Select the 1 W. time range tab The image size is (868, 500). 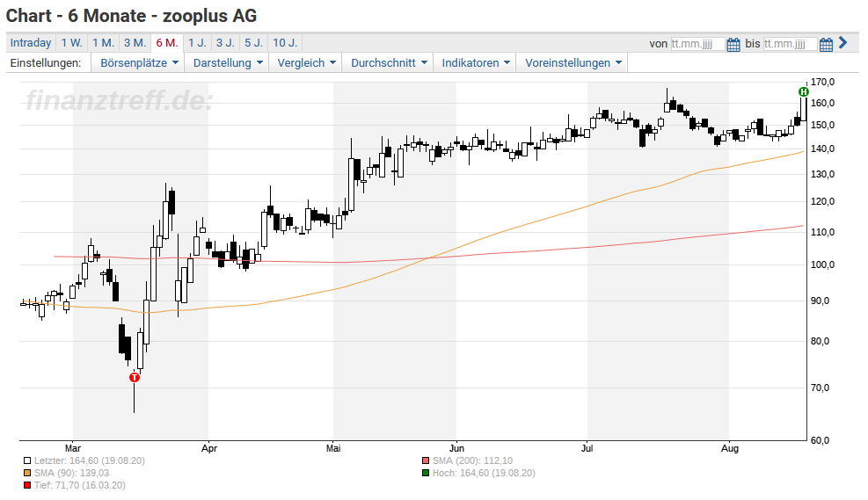point(71,42)
